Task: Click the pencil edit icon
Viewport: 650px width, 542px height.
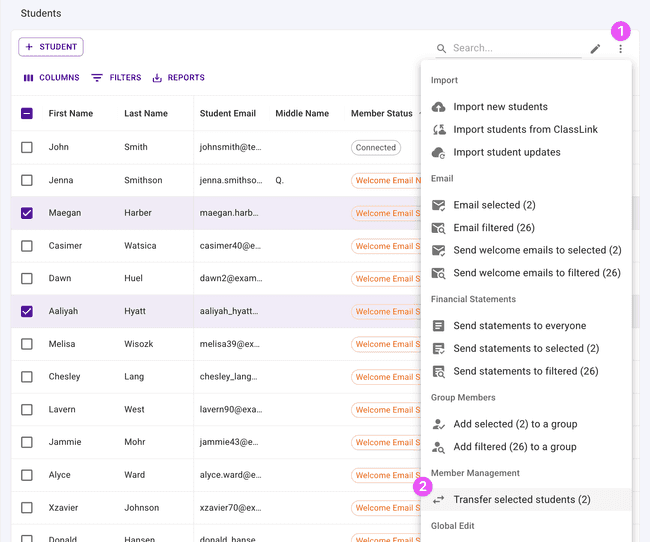Action: [595, 48]
